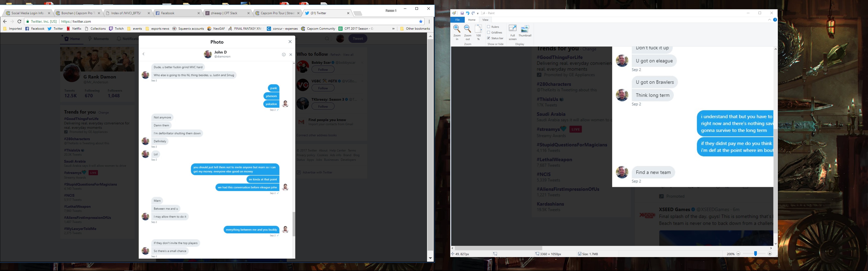
Task: Open Full screen view in Paint
Action: click(513, 32)
